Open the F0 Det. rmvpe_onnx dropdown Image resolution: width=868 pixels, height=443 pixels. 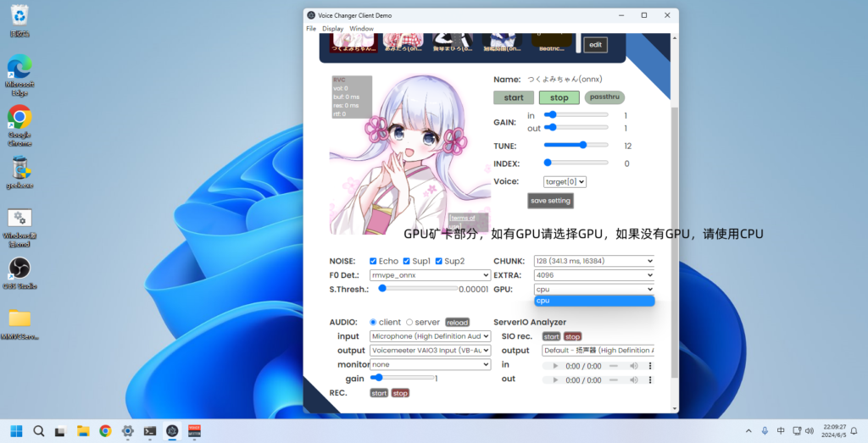coord(430,275)
